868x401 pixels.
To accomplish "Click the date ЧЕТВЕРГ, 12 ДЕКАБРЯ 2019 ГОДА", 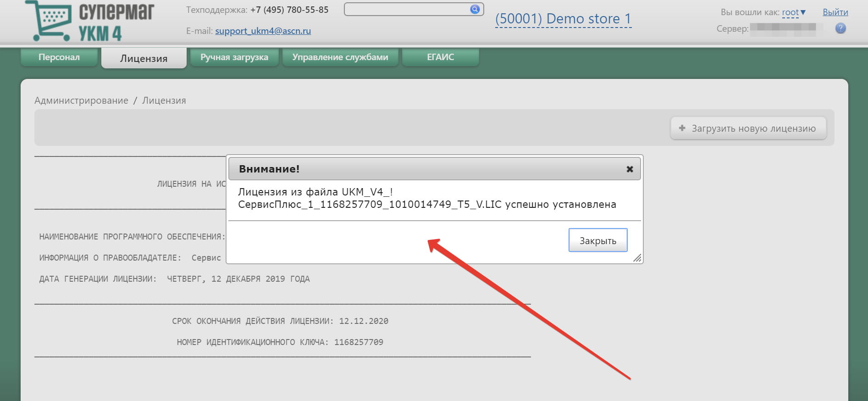I will pyautogui.click(x=238, y=279).
